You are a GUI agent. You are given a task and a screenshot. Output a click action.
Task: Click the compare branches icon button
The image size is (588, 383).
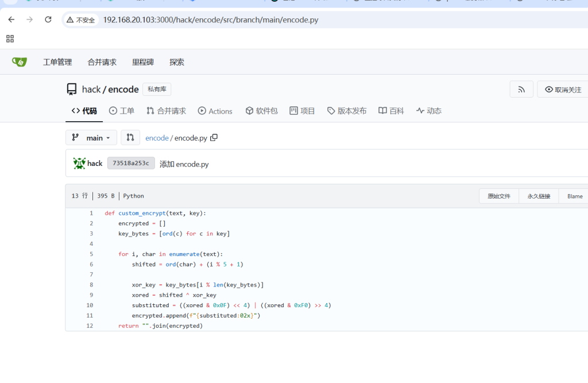click(x=130, y=138)
